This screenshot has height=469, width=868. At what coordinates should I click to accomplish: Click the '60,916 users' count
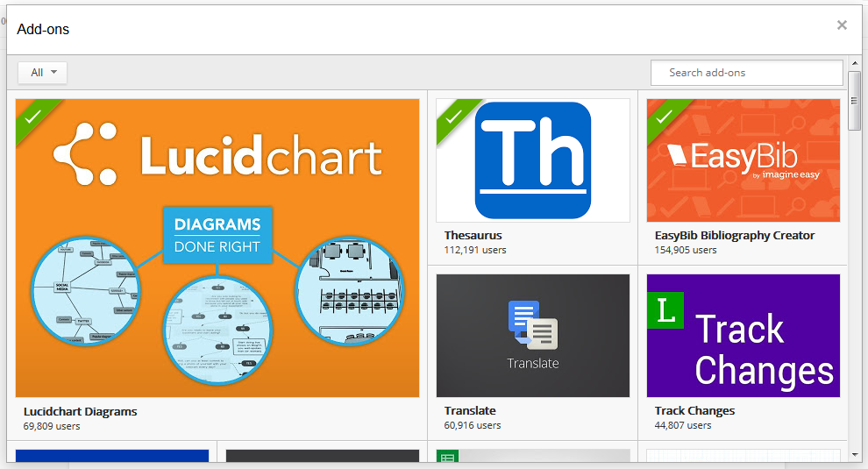pos(473,425)
